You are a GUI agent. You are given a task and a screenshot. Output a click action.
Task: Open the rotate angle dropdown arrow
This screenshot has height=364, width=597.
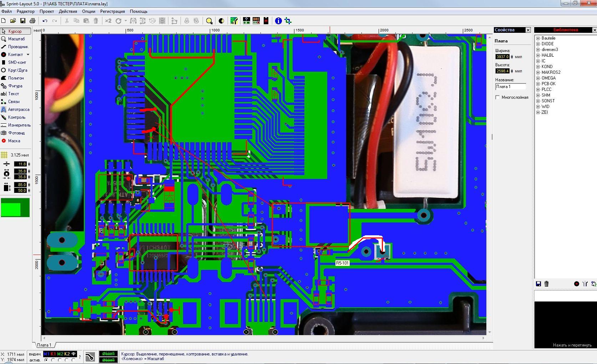tap(126, 21)
